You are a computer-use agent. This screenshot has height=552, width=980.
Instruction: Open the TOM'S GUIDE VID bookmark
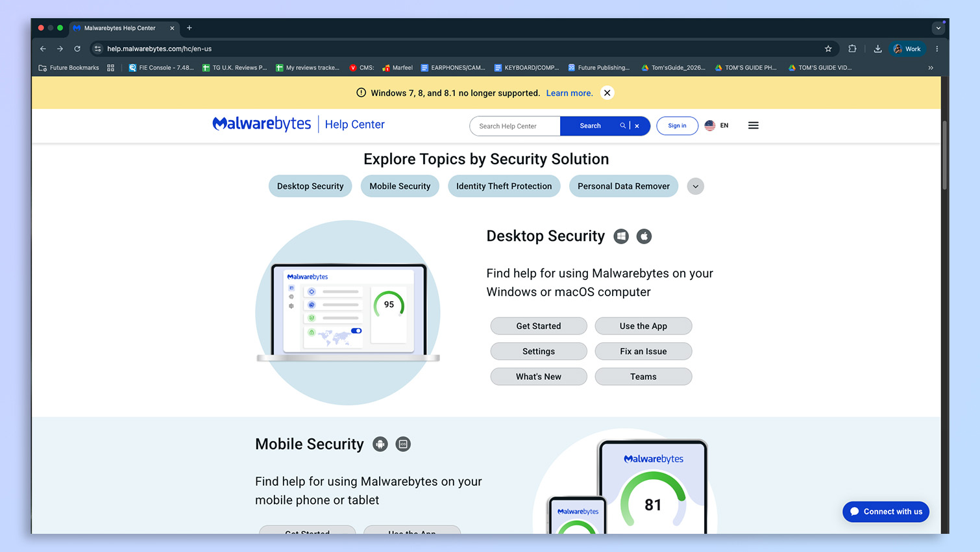tap(820, 68)
